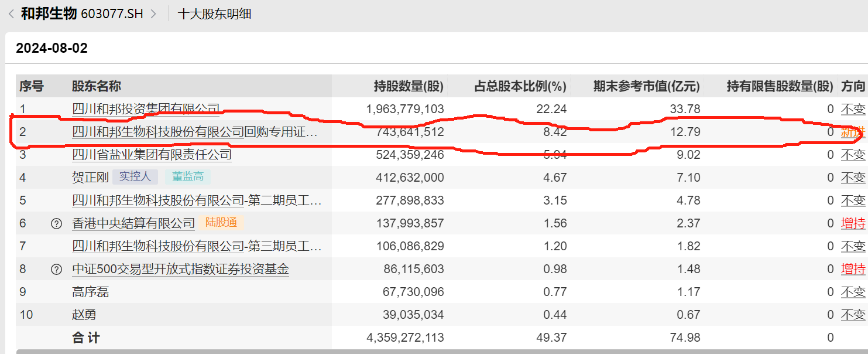868x354 pixels.
Task: Click 不变 direction for 第三期员工 row
Action: pos(853,246)
